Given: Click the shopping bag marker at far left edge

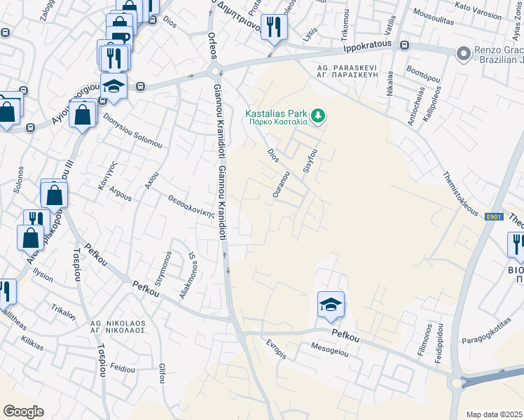Looking at the screenshot, I should 7,113.
